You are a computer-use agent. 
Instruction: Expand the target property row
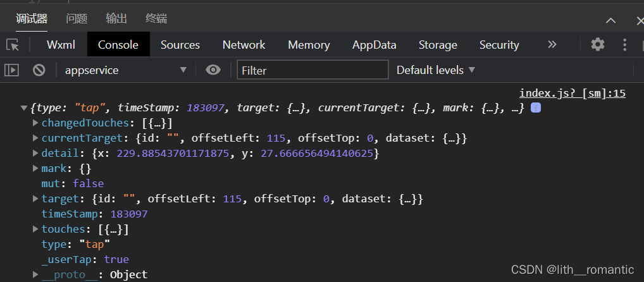[35, 199]
